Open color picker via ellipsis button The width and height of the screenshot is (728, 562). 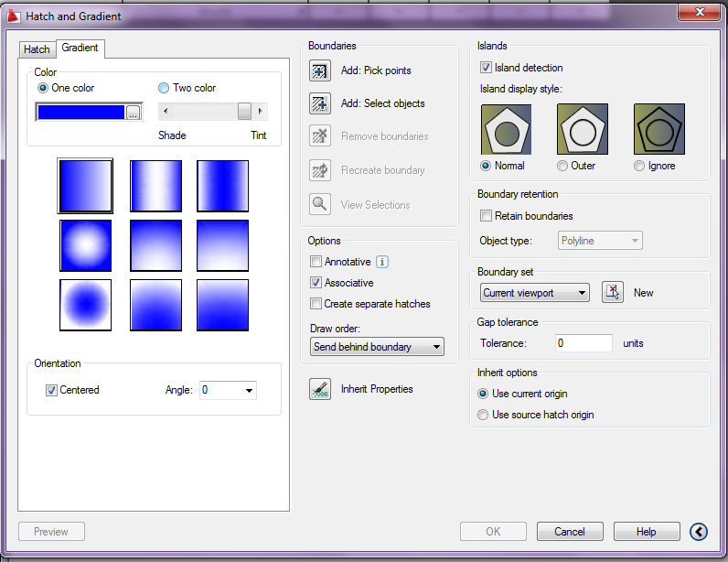[134, 112]
